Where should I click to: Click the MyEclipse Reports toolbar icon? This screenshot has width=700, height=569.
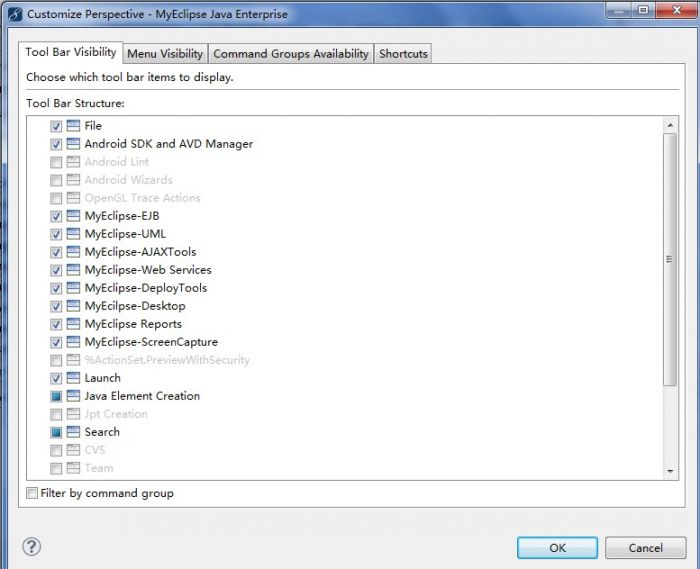click(x=73, y=324)
